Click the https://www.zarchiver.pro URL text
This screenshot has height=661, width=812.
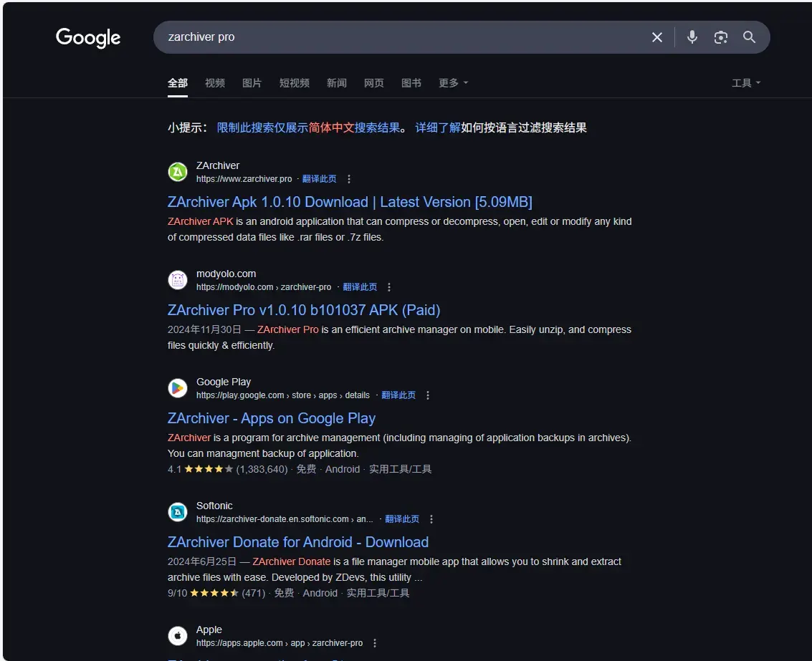[244, 179]
